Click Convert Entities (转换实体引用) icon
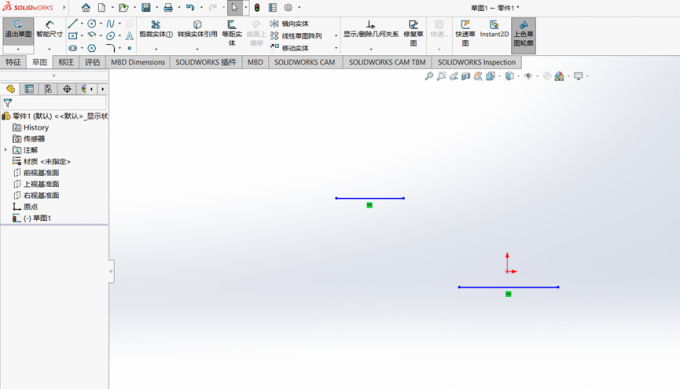Screen dimensions: 680x389 [x=197, y=29]
